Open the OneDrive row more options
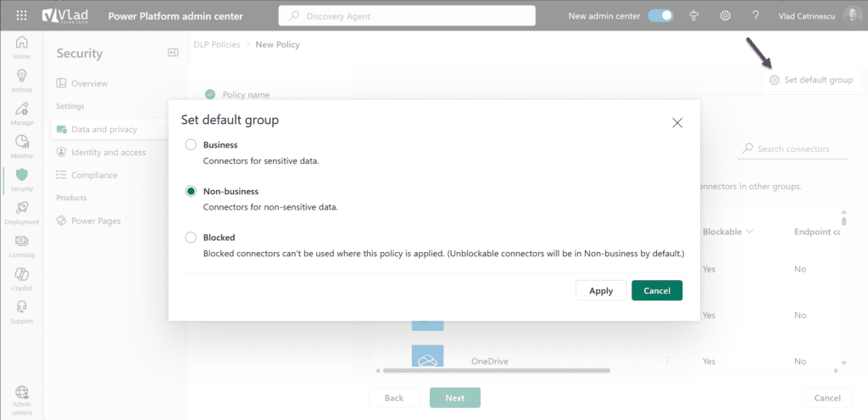The height and width of the screenshot is (420, 868). tap(667, 361)
